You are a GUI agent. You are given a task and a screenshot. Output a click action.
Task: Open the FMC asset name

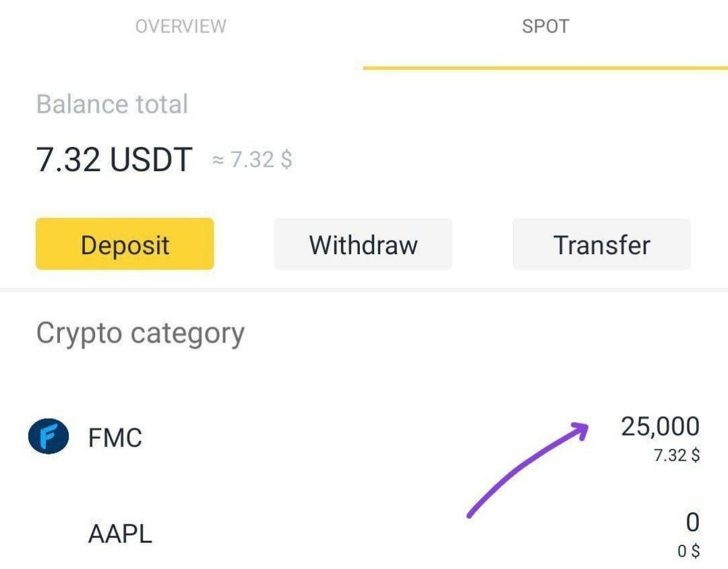tap(115, 438)
